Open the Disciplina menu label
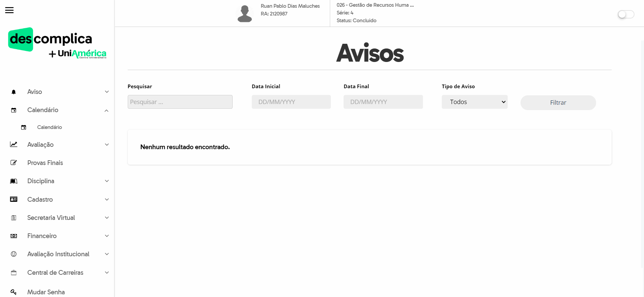The image size is (644, 297). [x=41, y=181]
